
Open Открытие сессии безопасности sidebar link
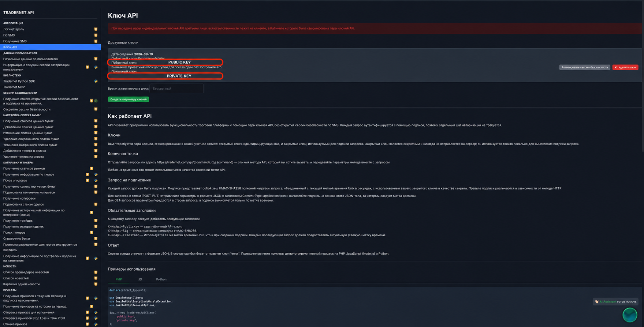tap(27, 109)
